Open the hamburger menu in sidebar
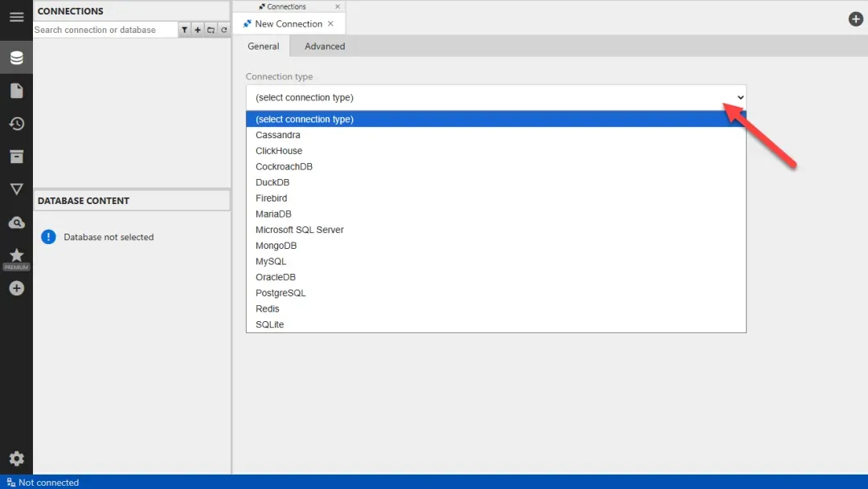Screen dimensions: 868x489 (16, 17)
